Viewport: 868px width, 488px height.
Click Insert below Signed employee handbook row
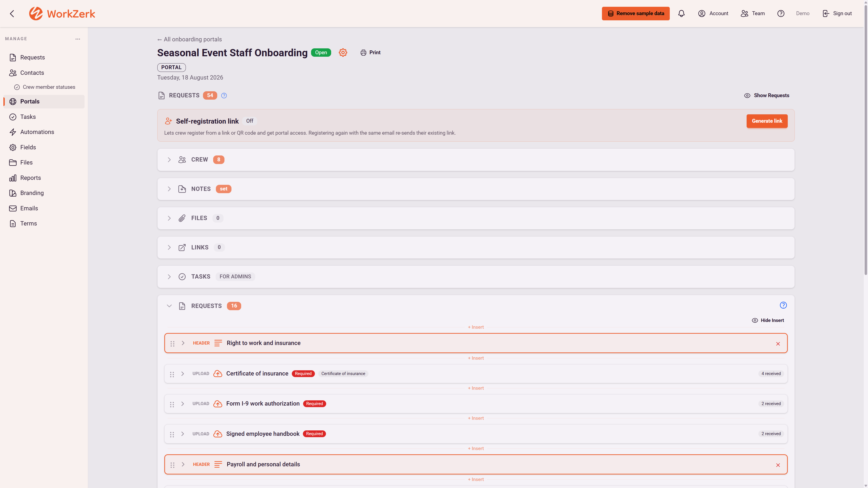(475, 448)
